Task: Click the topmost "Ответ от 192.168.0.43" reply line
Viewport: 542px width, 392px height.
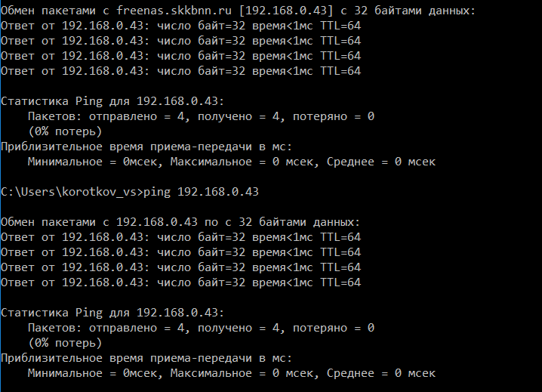Action: pyautogui.click(x=180, y=26)
